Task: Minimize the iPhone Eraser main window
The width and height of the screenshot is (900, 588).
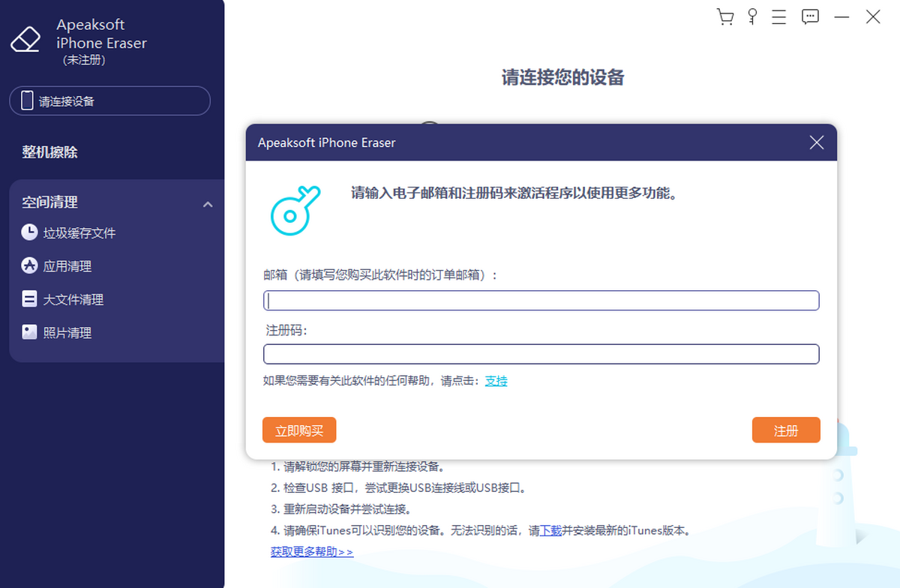Action: pyautogui.click(x=841, y=16)
